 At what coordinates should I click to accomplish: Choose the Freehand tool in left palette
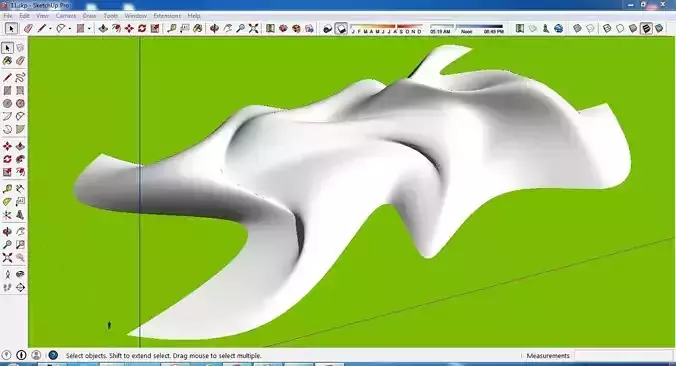pyautogui.click(x=20, y=78)
